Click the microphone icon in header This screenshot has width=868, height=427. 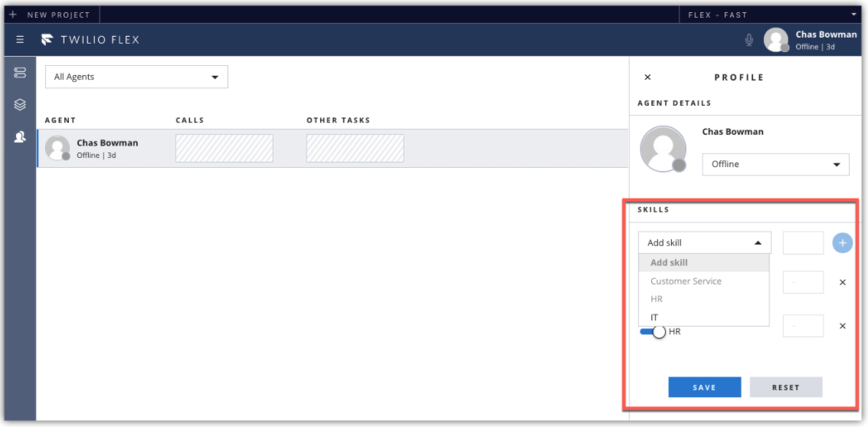749,40
